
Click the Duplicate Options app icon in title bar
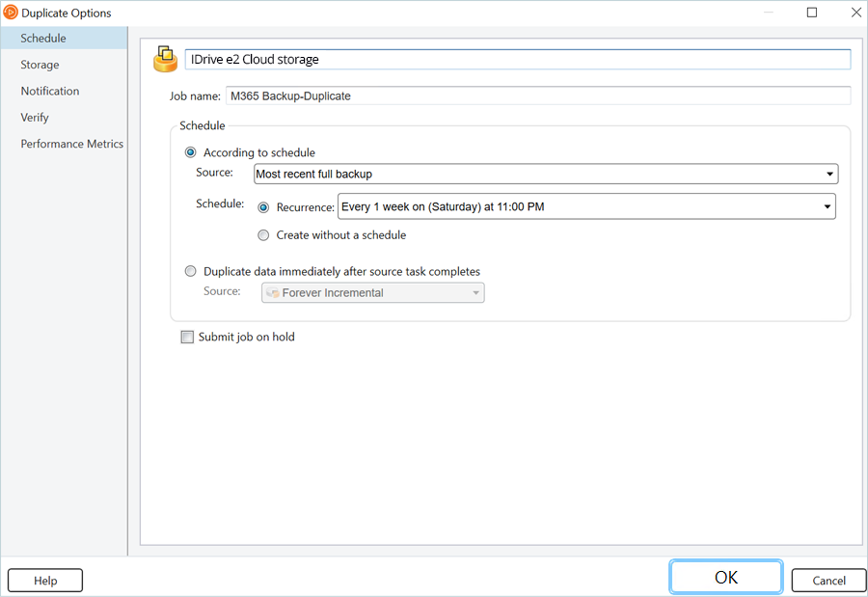(11, 13)
